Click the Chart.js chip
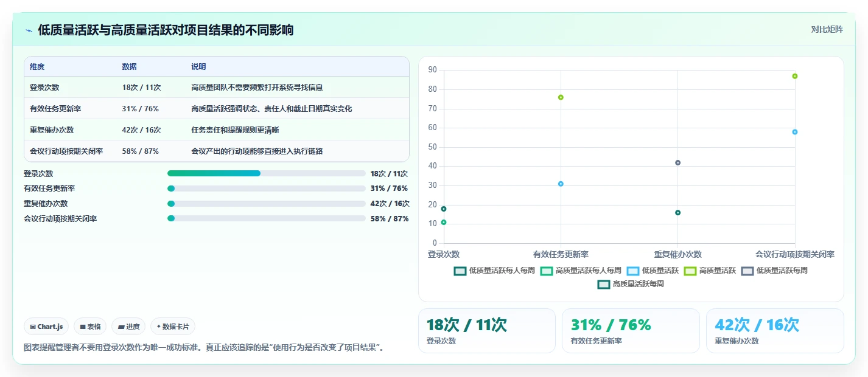The image size is (868, 377). [46, 327]
